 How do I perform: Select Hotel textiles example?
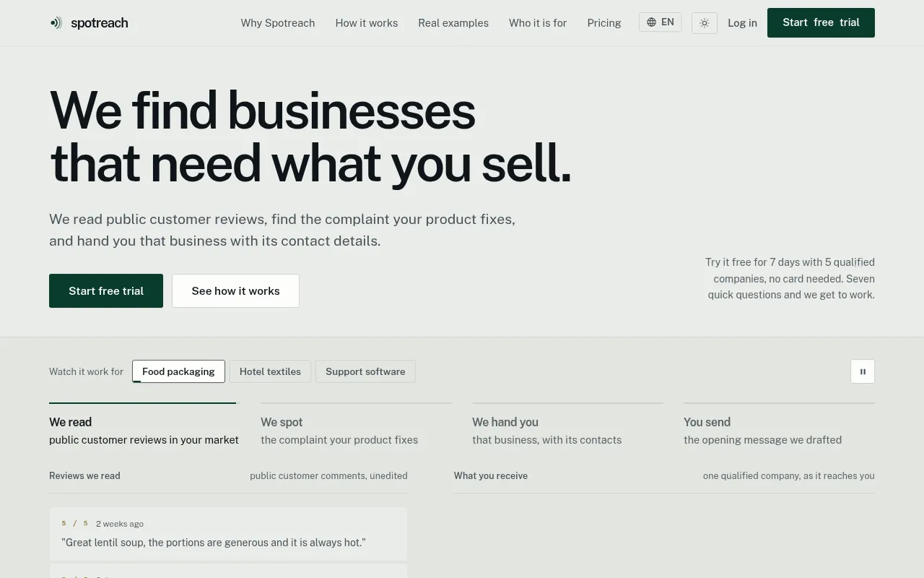point(270,371)
